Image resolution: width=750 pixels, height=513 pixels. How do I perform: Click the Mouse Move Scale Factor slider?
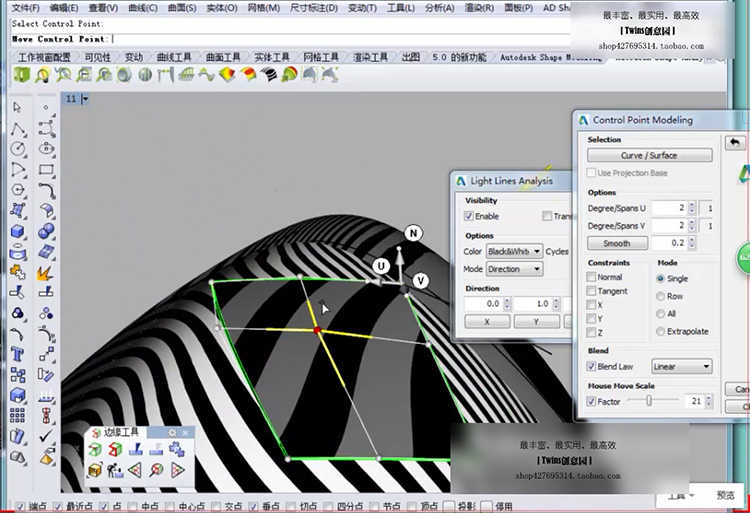point(651,401)
